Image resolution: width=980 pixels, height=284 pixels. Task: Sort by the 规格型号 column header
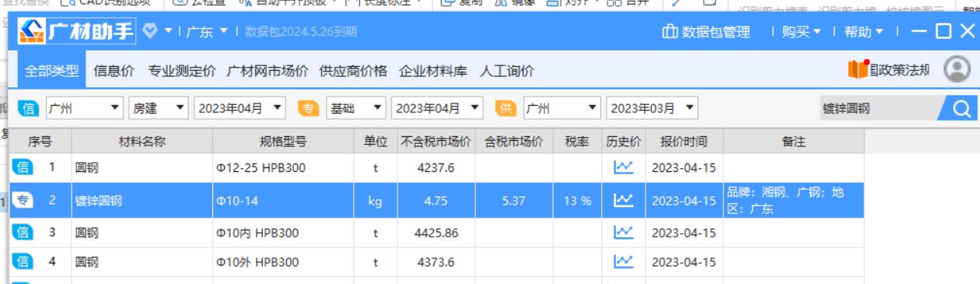coord(283,142)
